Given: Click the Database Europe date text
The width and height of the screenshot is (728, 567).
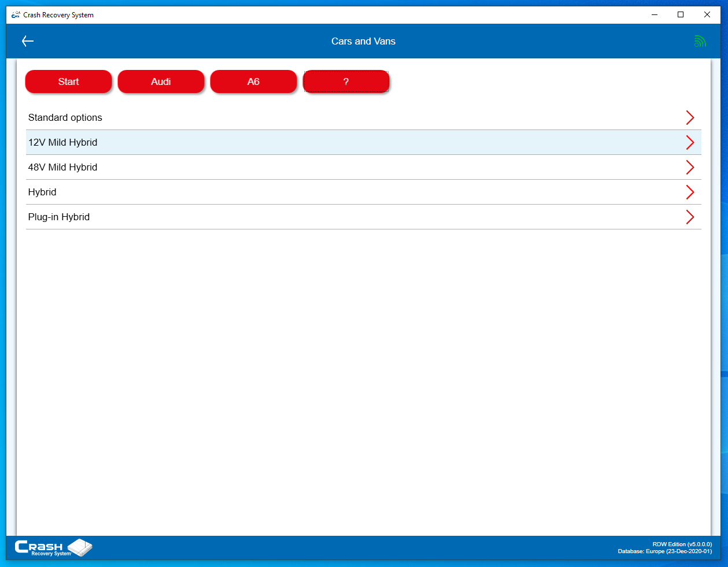Looking at the screenshot, I should coord(665,551).
